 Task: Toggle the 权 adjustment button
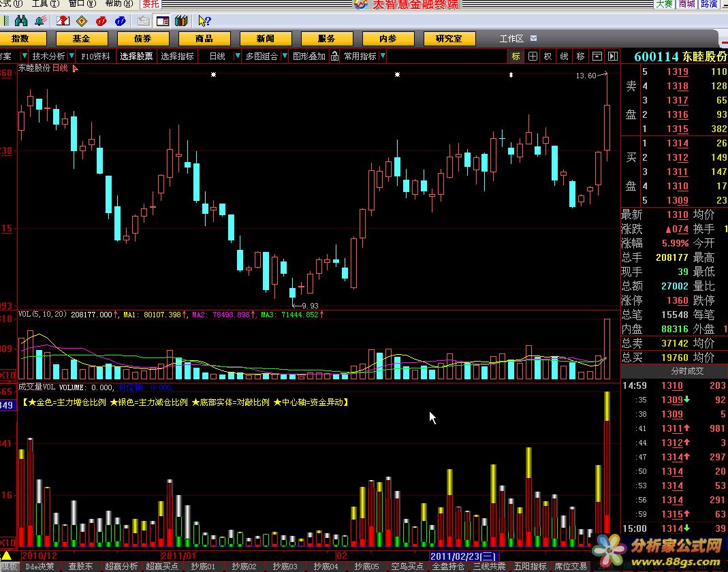point(548,56)
